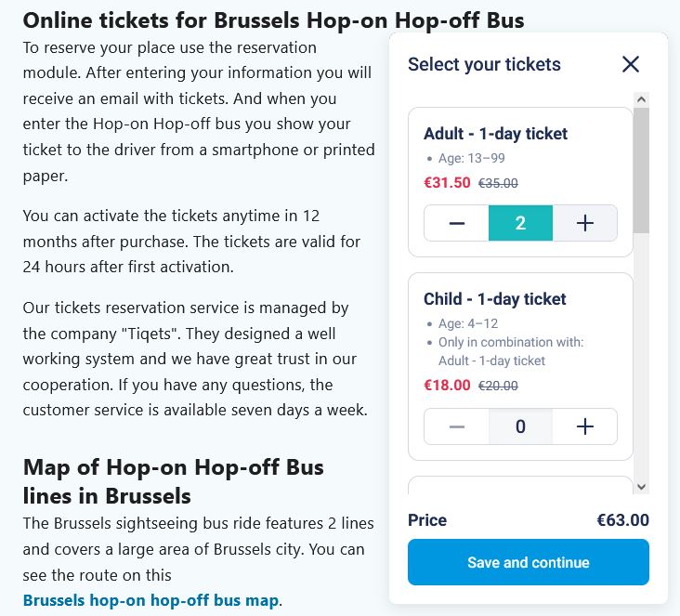This screenshot has height=616, width=680.
Task: Decrease Child 1-day ticket quantity
Action: (456, 426)
